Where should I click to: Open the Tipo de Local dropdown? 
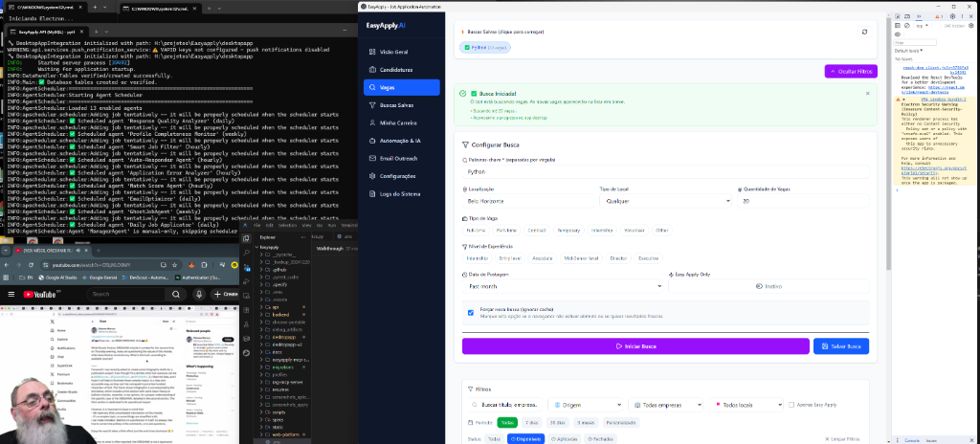(665, 201)
